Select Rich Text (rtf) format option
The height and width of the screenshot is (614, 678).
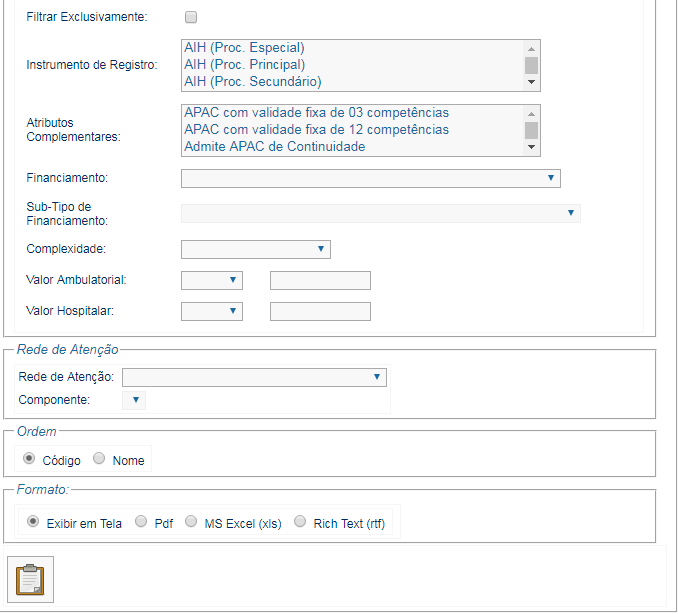300,521
